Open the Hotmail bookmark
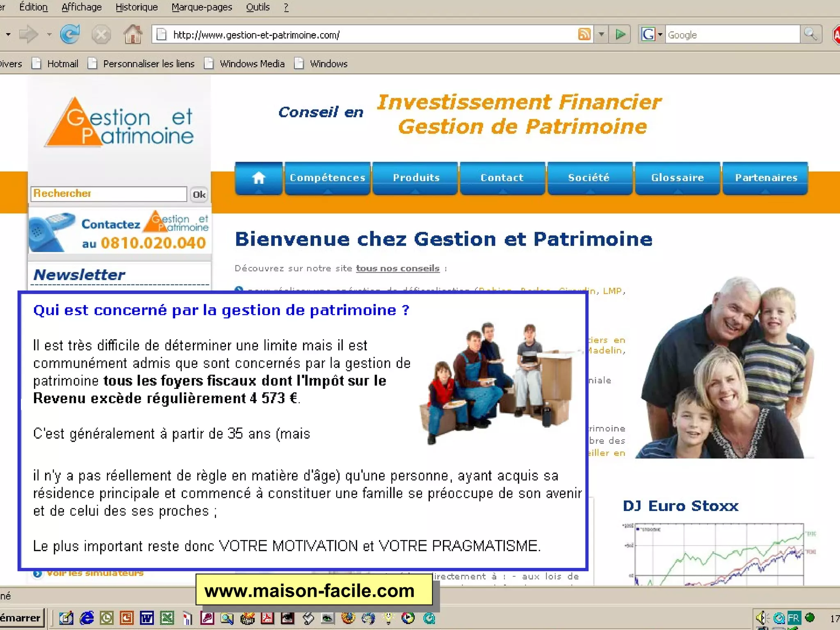 point(56,64)
